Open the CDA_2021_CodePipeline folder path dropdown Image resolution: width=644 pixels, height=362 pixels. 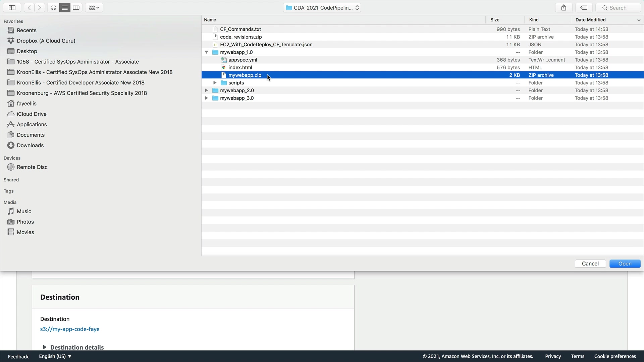(322, 8)
